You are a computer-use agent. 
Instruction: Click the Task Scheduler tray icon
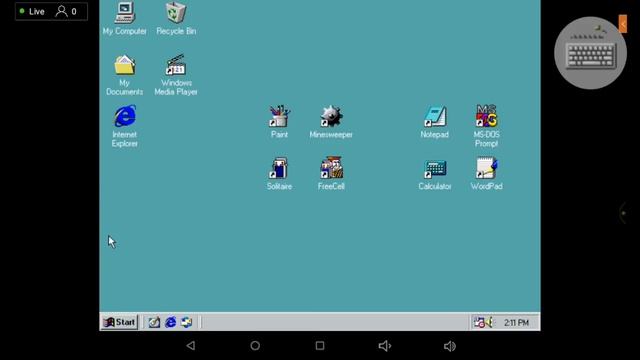pos(479,322)
